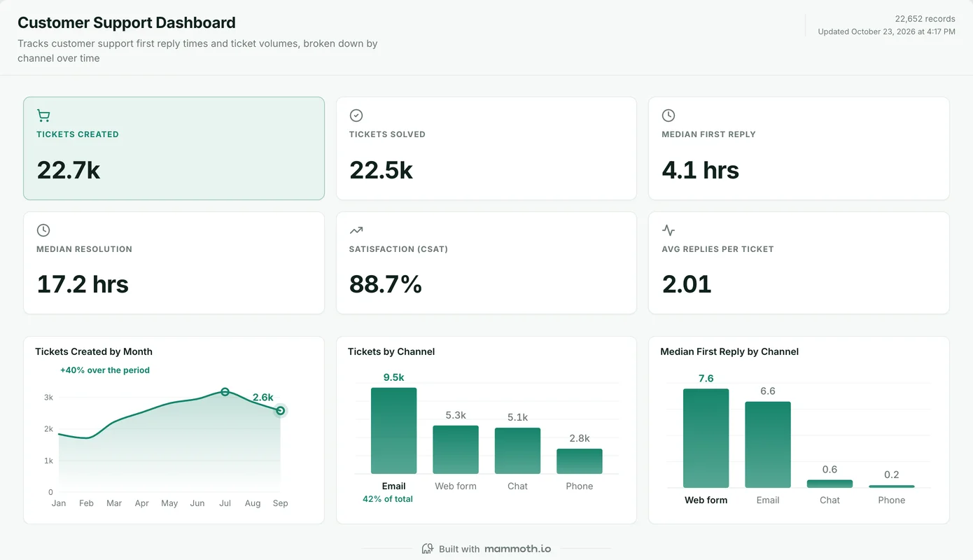973x560 pixels.
Task: Select the Median First Reply 4.1 hrs card
Action: (799, 148)
